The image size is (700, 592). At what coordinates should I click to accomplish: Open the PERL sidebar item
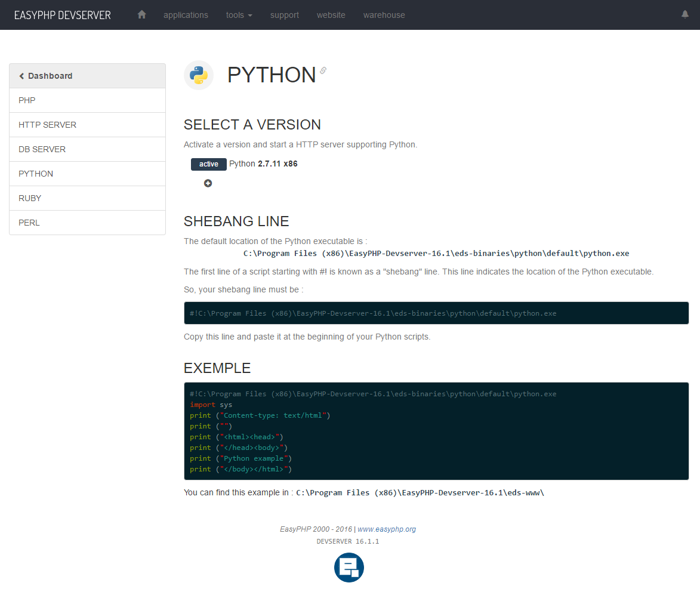[29, 223]
